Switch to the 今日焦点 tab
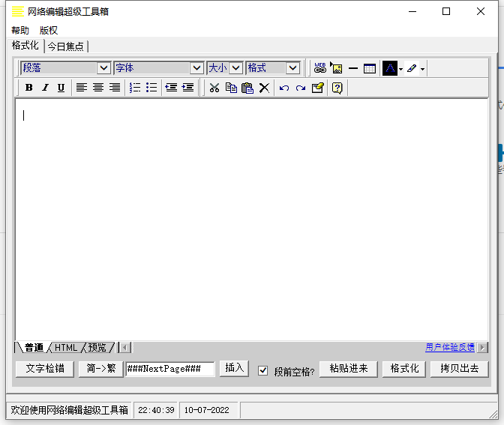 pos(65,46)
